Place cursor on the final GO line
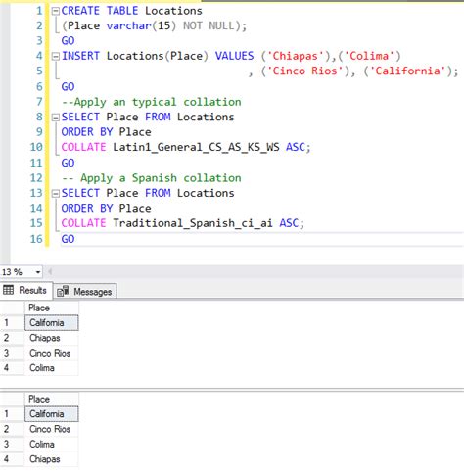 tap(68, 239)
